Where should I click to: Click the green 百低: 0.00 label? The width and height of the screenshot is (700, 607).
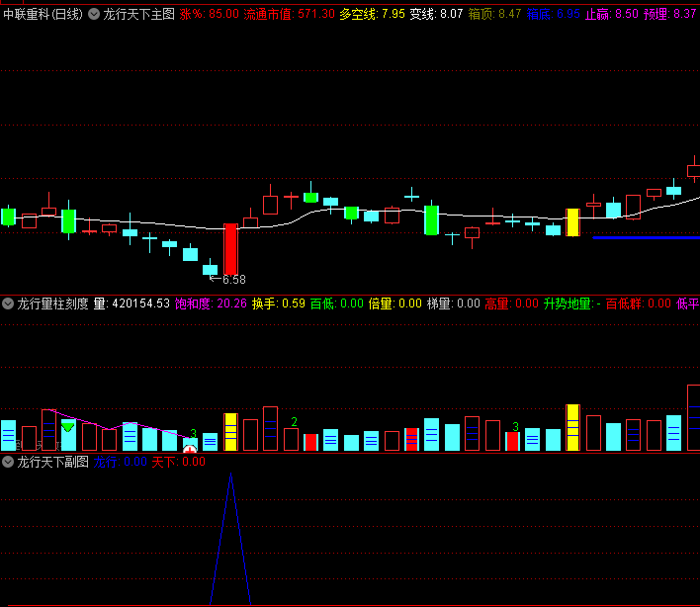[337, 303]
